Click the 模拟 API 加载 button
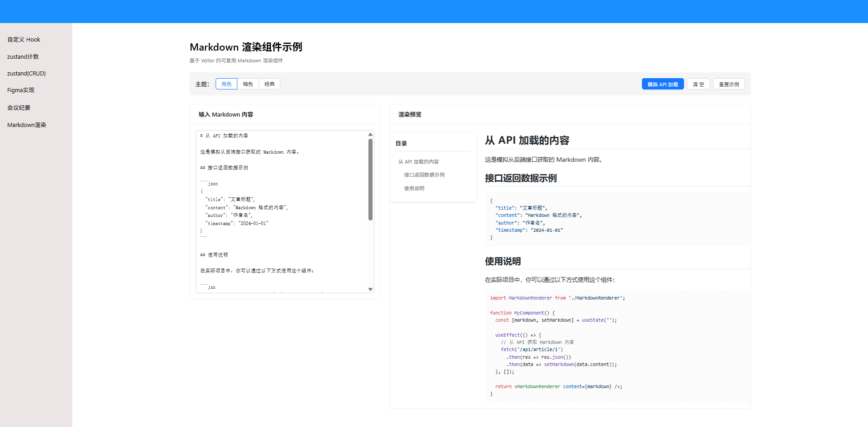868x427 pixels. click(x=663, y=84)
